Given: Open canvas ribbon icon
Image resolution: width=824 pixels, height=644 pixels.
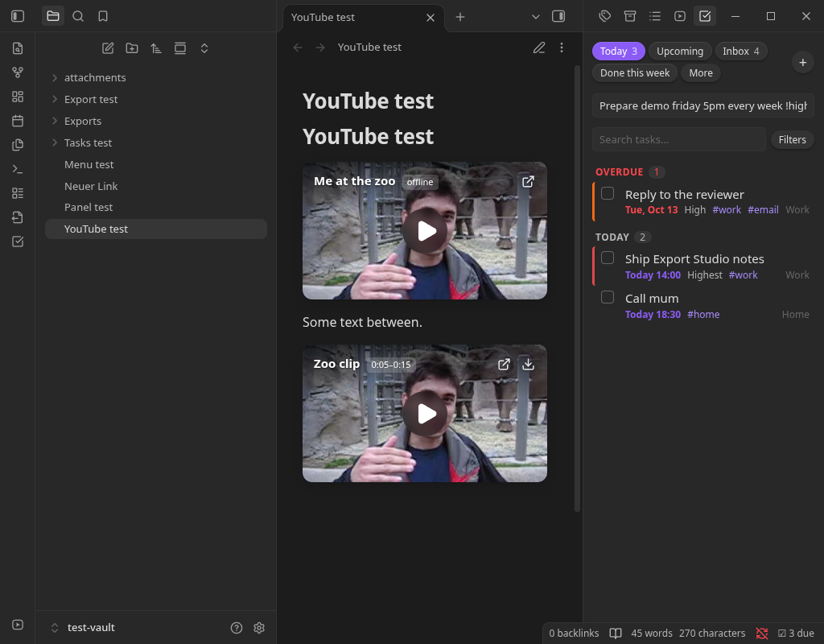Looking at the screenshot, I should coord(18,97).
